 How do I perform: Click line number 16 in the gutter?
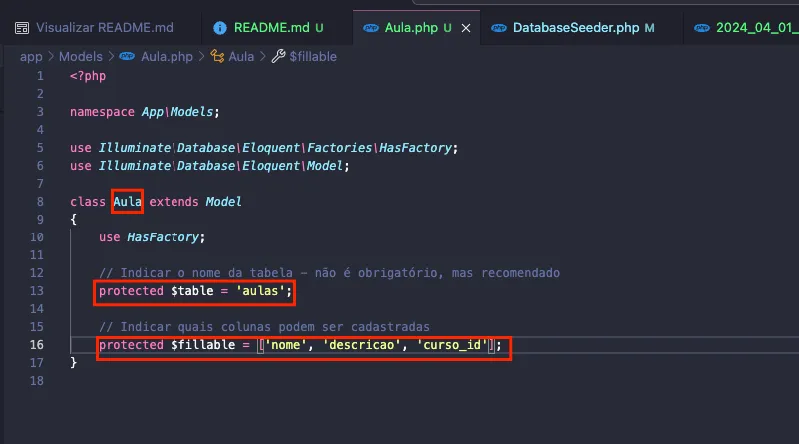37,345
